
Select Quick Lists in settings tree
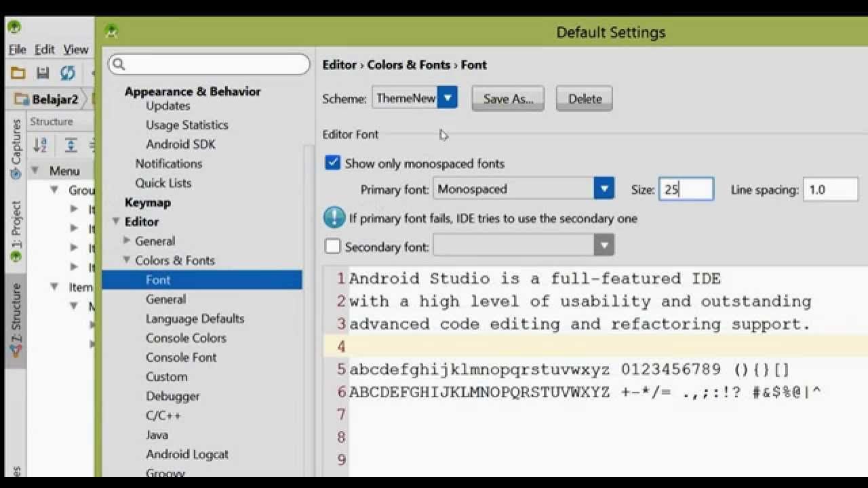pos(163,183)
